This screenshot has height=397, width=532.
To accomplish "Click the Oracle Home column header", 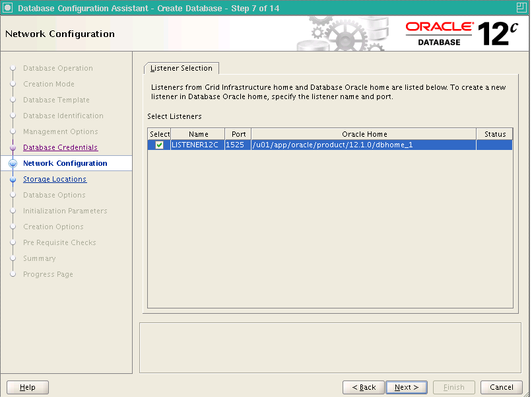I will 364,134.
